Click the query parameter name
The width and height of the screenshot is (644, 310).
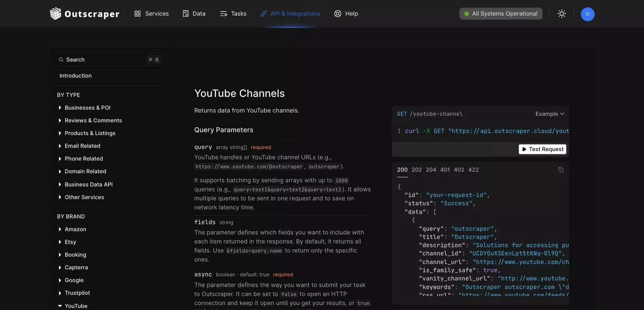click(203, 147)
